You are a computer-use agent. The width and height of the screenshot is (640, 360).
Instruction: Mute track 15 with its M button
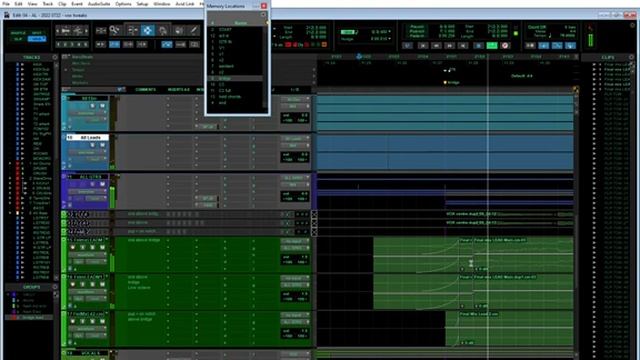click(102, 247)
